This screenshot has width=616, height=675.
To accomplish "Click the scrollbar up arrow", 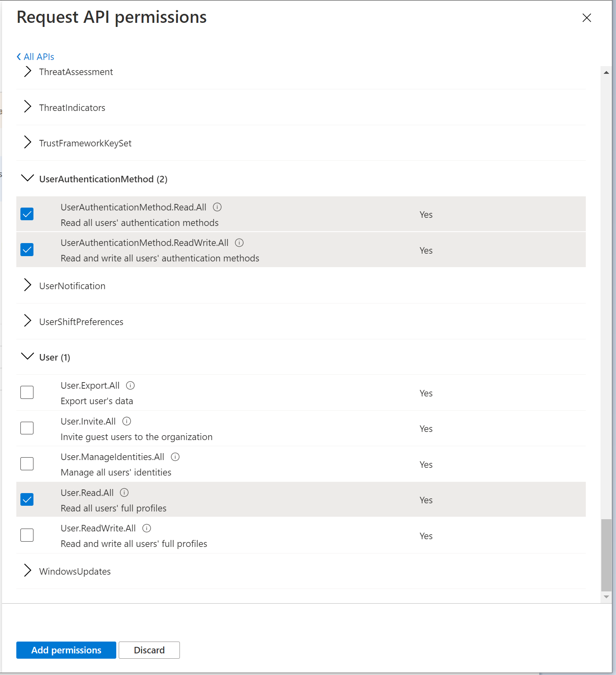I will (606, 73).
